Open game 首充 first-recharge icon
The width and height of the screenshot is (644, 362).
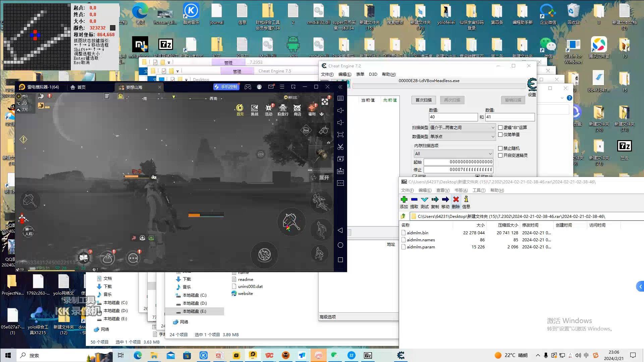tap(240, 110)
